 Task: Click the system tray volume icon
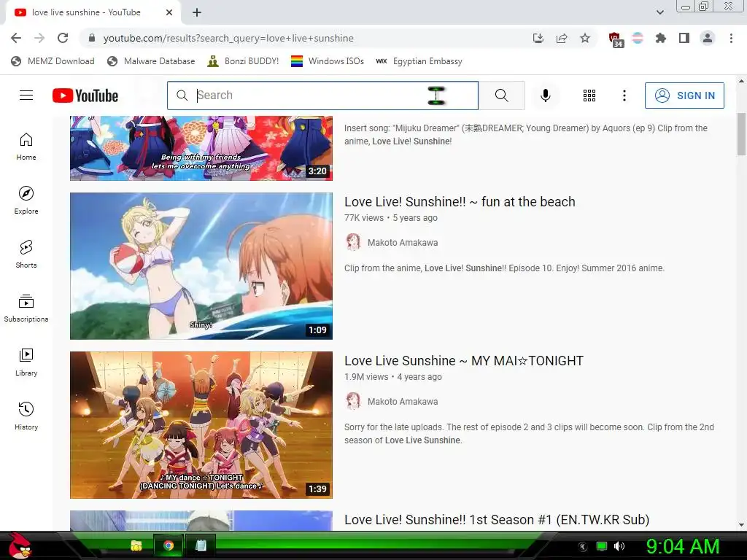tap(619, 546)
